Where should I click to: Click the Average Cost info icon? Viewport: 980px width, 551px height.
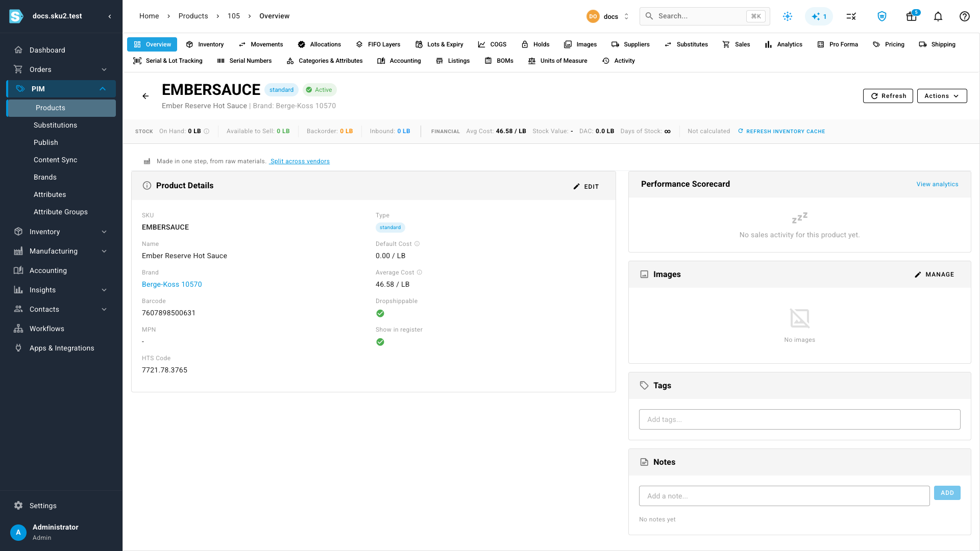click(420, 272)
